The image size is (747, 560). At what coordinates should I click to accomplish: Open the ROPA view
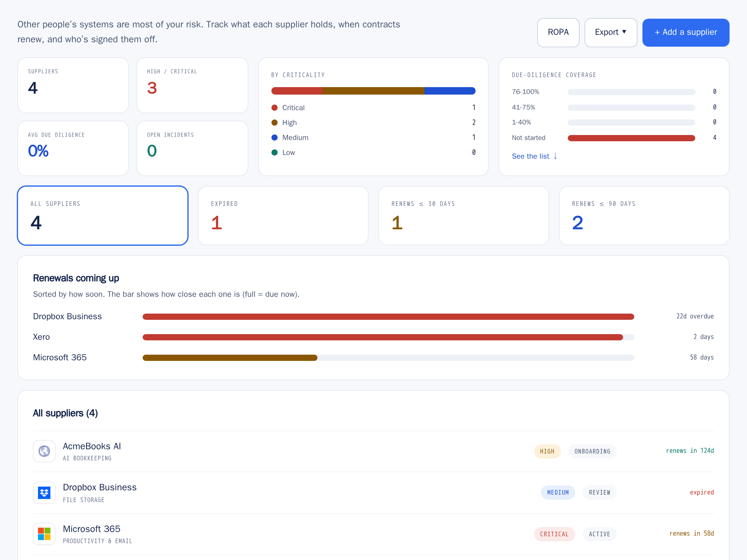coord(558,32)
